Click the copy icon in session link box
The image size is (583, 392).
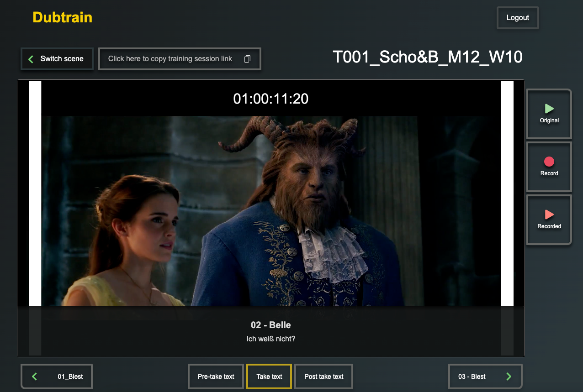(x=247, y=59)
